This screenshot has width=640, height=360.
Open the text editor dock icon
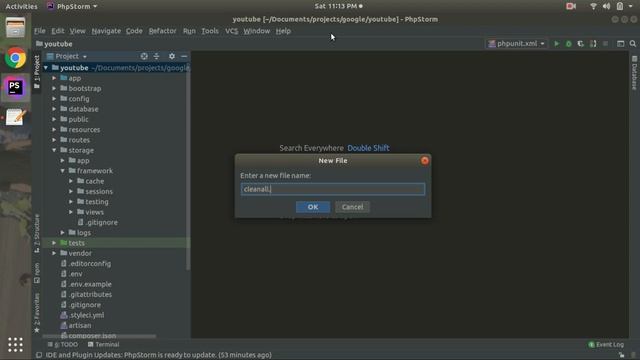[x=16, y=117]
